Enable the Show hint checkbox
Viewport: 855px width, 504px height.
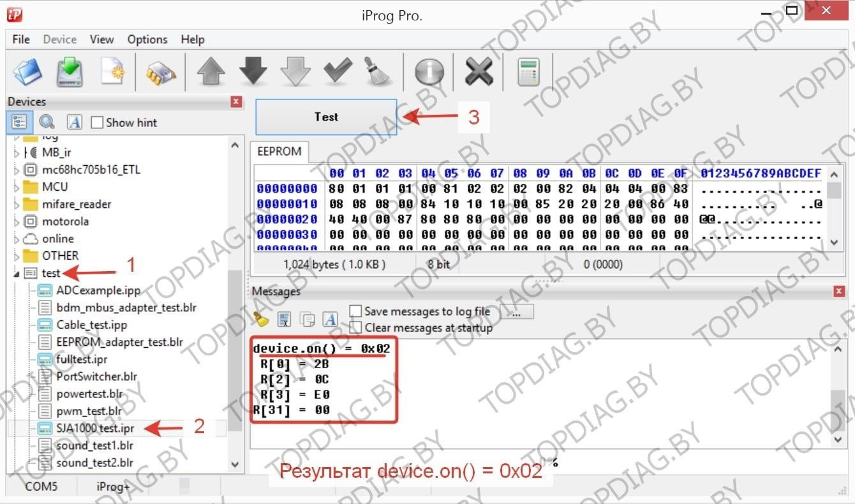(x=97, y=122)
